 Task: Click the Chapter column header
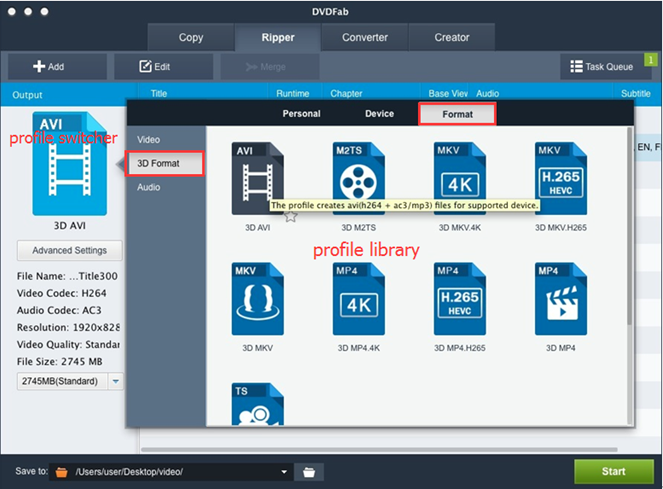pos(346,93)
